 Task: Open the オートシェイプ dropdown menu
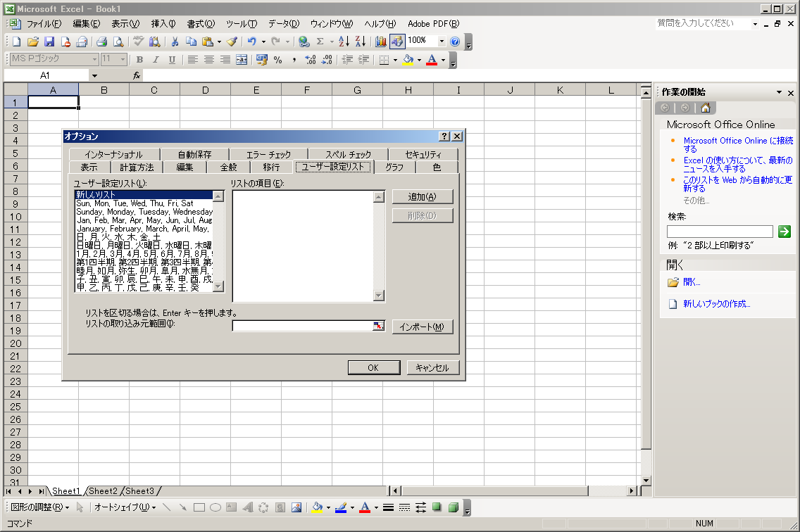[x=125, y=507]
